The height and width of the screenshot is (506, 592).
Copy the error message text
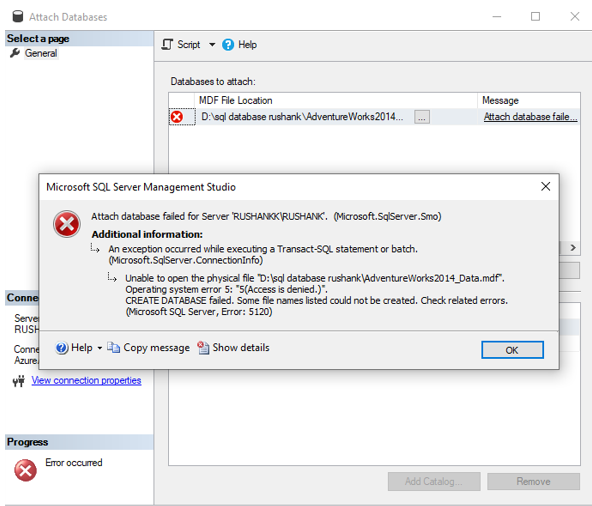(x=148, y=347)
